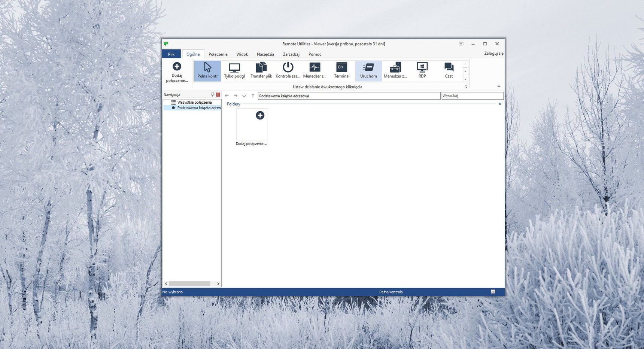Go forward with the right arrow
Screen dimensions: 644x349
(x=236, y=96)
